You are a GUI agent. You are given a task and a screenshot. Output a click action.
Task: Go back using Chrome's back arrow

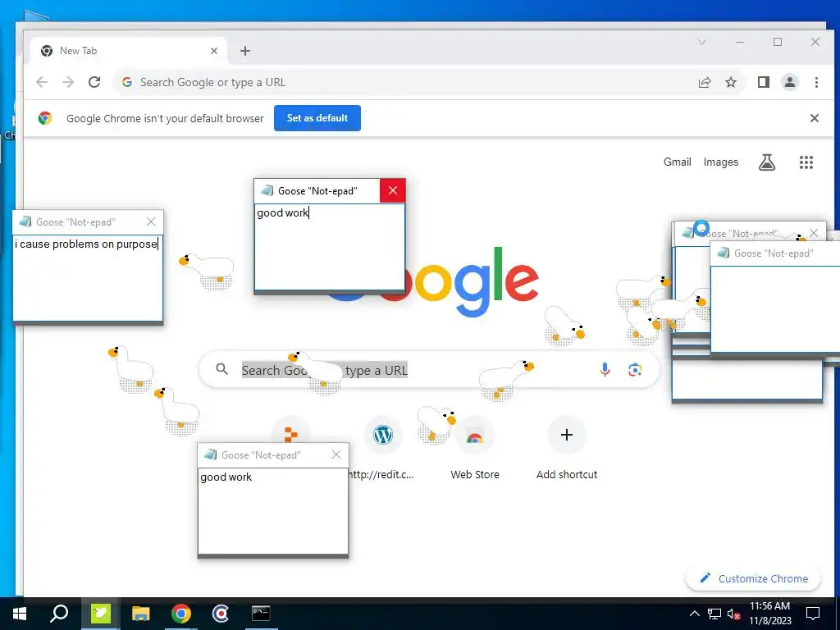coord(42,82)
